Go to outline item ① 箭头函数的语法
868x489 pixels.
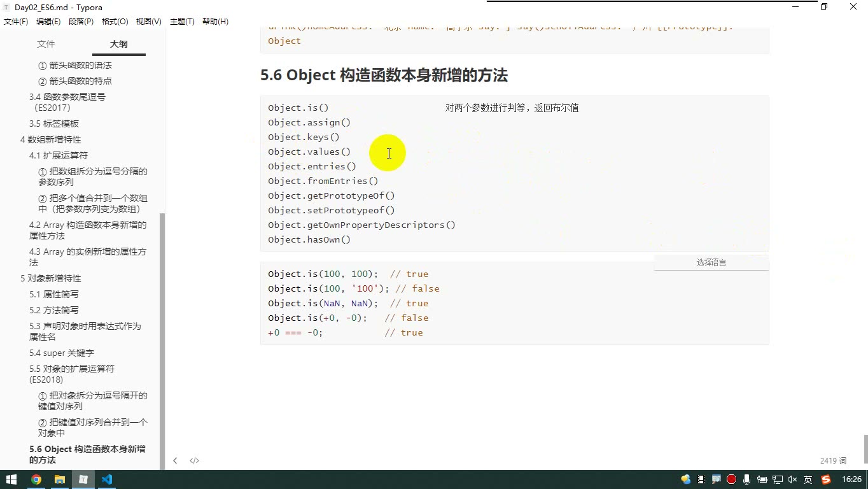75,65
